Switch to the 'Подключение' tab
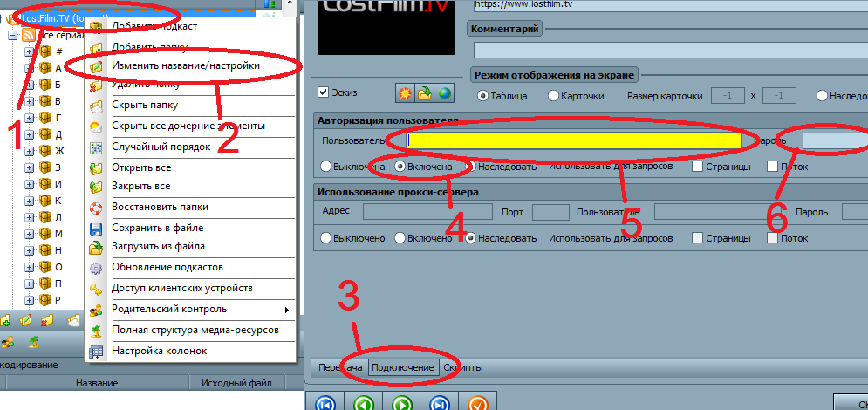The height and width of the screenshot is (410, 868). point(402,367)
